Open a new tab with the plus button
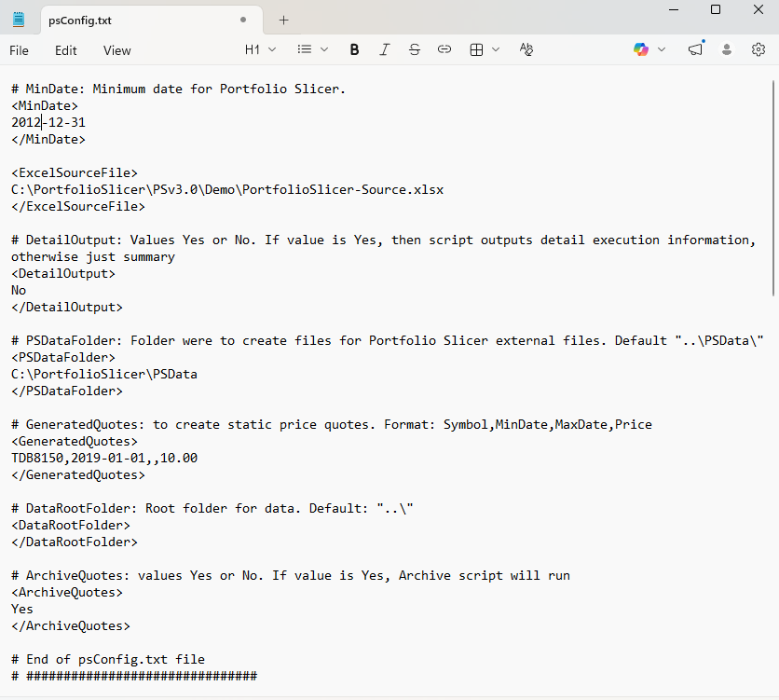The width and height of the screenshot is (779, 700). pyautogui.click(x=283, y=20)
